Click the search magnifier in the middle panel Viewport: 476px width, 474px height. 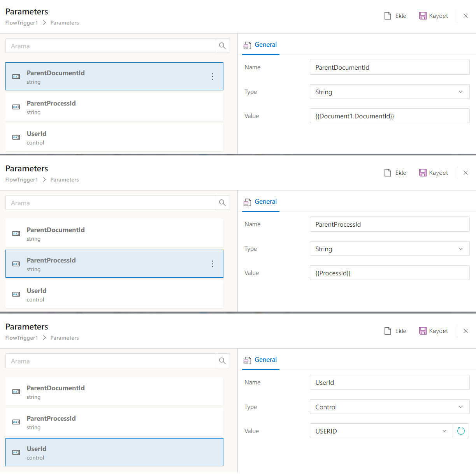pos(222,203)
